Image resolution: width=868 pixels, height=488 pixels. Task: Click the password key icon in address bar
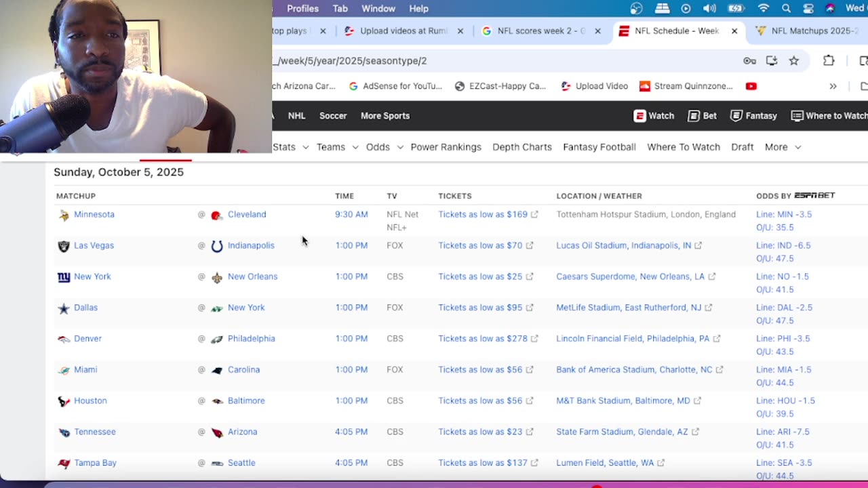coord(749,61)
